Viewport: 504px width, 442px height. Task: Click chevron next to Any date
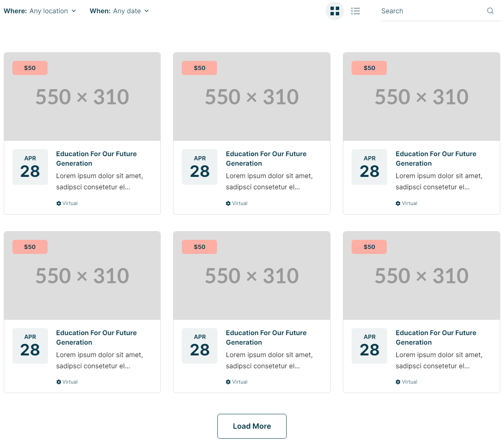(x=147, y=11)
